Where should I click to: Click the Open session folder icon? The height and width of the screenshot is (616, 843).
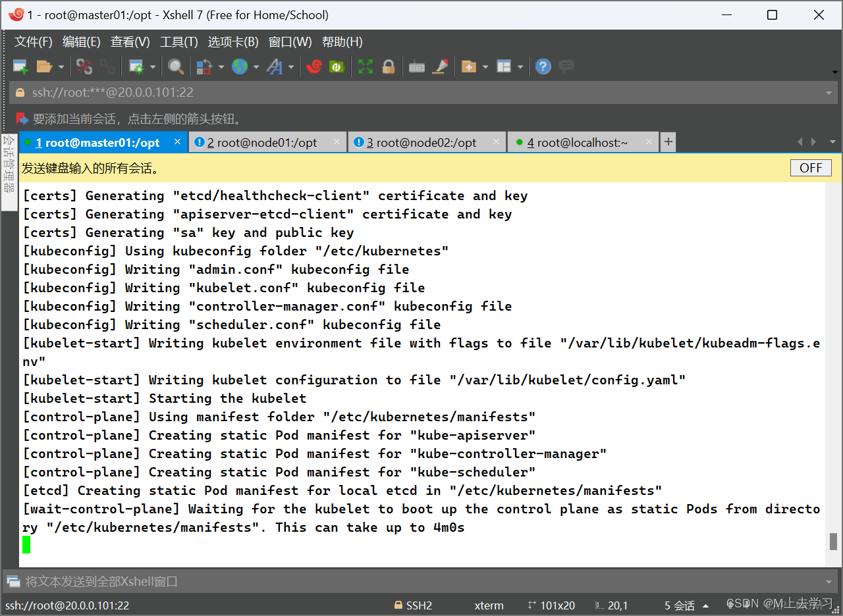(x=44, y=66)
